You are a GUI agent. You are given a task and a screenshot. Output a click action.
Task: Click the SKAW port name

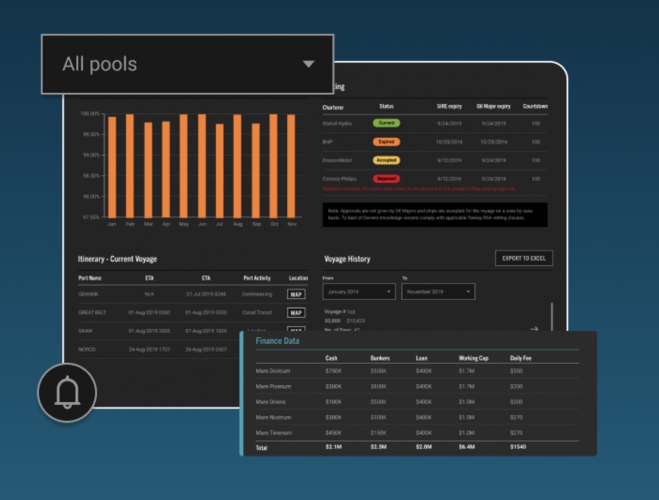click(85, 331)
